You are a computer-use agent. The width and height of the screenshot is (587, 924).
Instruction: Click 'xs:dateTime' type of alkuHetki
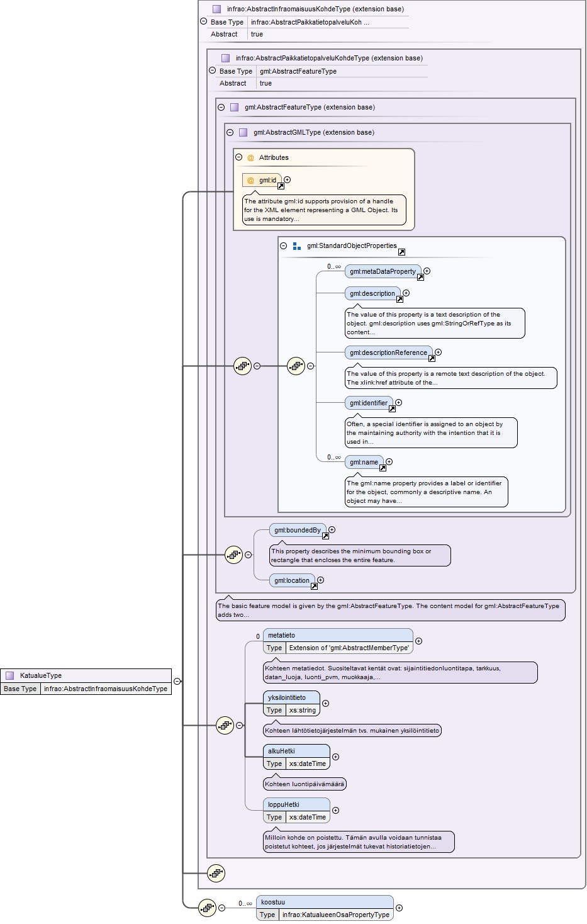(308, 763)
